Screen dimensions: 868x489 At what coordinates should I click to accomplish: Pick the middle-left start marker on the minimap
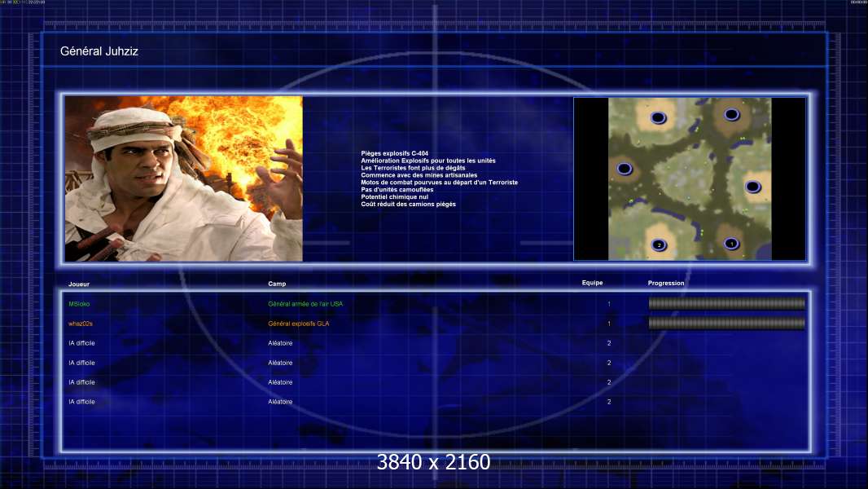625,169
